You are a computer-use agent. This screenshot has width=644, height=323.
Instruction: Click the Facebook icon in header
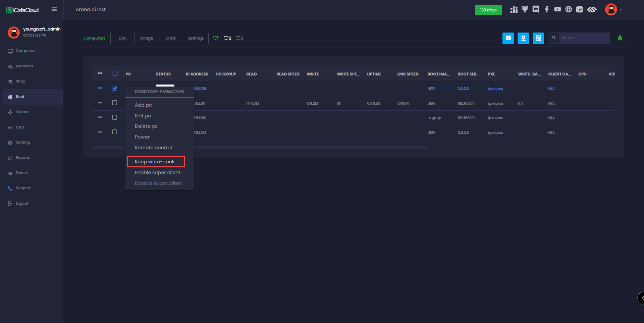click(x=547, y=9)
